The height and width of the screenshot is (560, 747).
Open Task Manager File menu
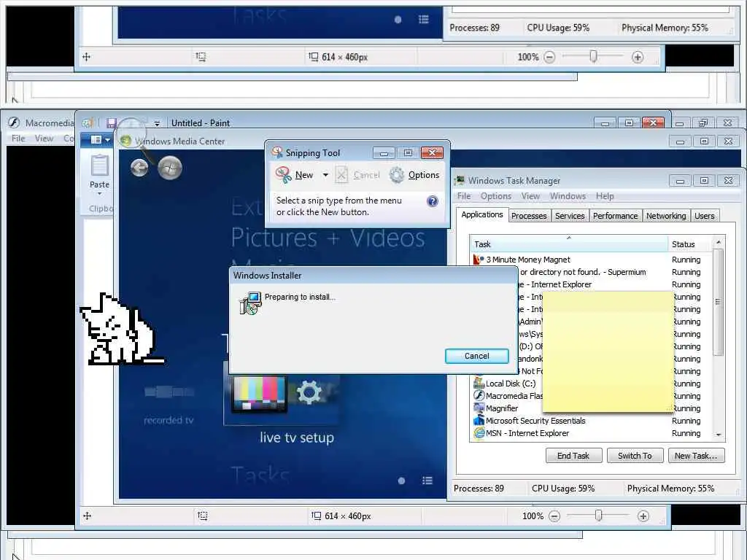click(x=463, y=195)
